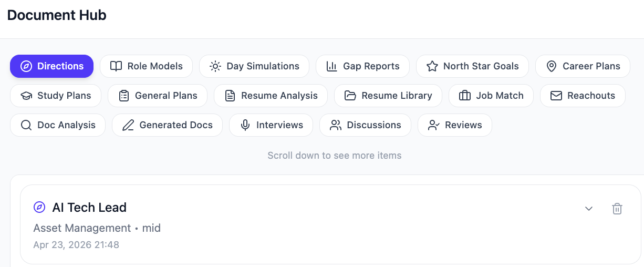Open the Reachouts category
Image resolution: width=644 pixels, height=267 pixels.
click(583, 96)
